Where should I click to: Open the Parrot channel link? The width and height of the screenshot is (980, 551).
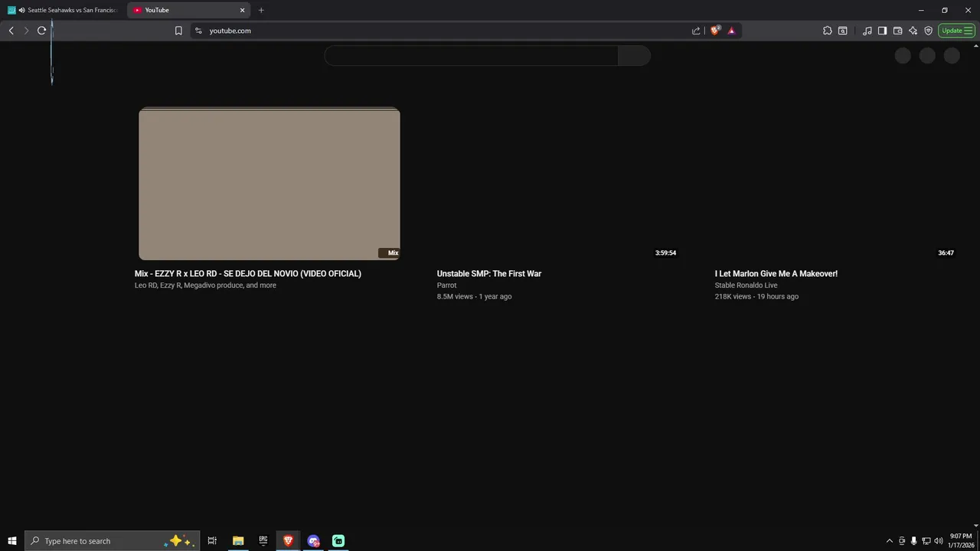click(446, 285)
